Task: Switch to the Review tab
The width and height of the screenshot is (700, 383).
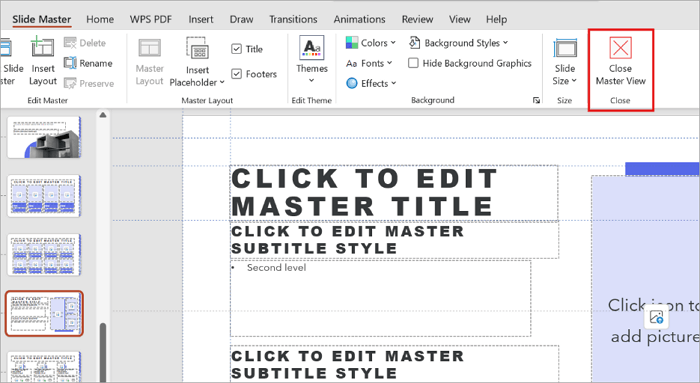Action: (x=417, y=19)
